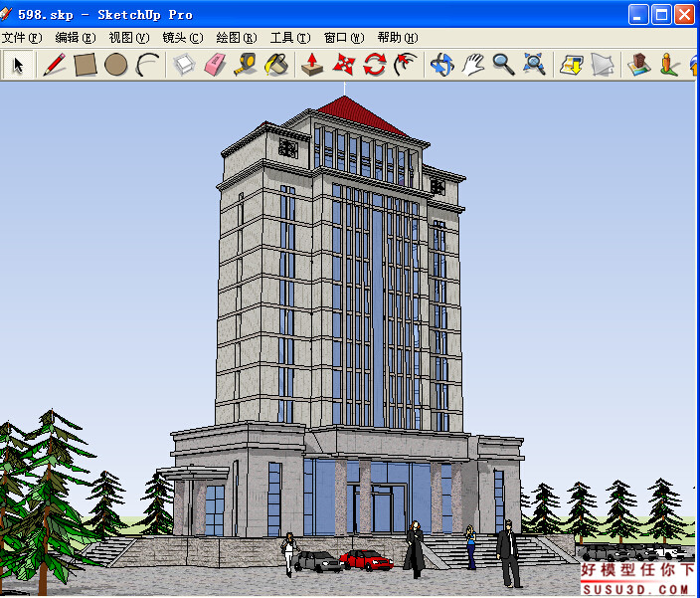This screenshot has width=700, height=598.
Task: Minimize the SketchUp Pro window
Action: 638,15
